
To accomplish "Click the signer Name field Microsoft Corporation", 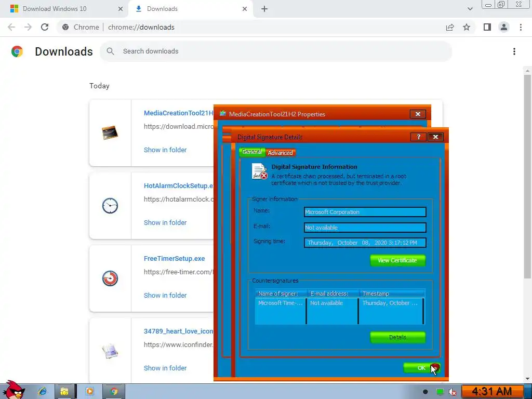I will [365, 212].
